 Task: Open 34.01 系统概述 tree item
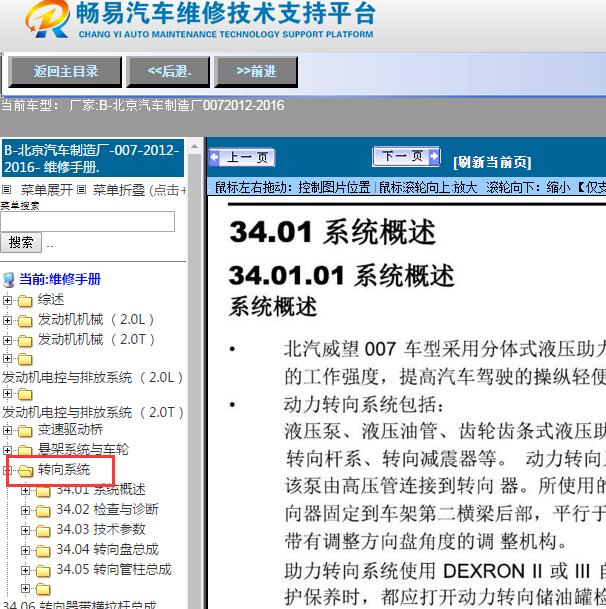click(101, 489)
